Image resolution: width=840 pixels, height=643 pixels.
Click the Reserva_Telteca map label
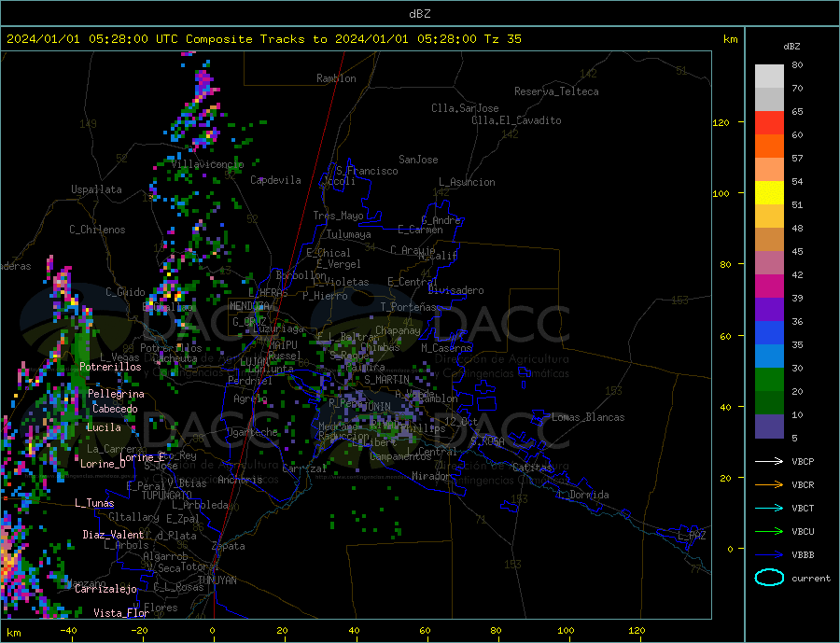pos(556,91)
